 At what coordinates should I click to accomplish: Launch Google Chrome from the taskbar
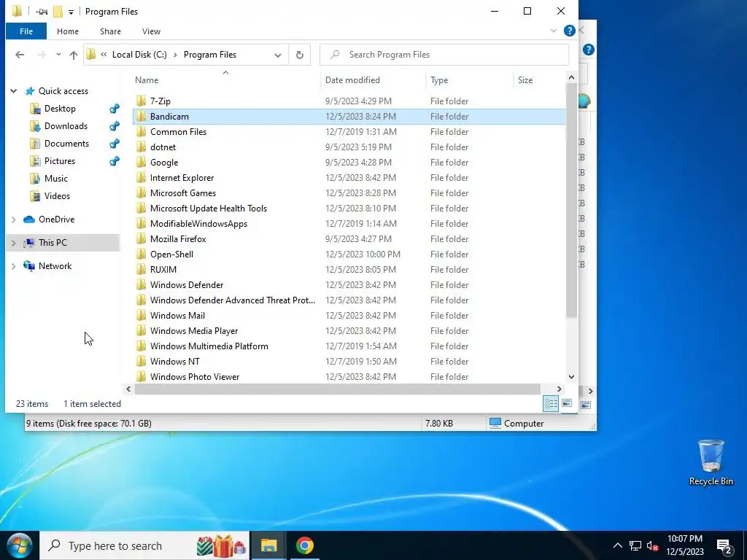coord(304,545)
